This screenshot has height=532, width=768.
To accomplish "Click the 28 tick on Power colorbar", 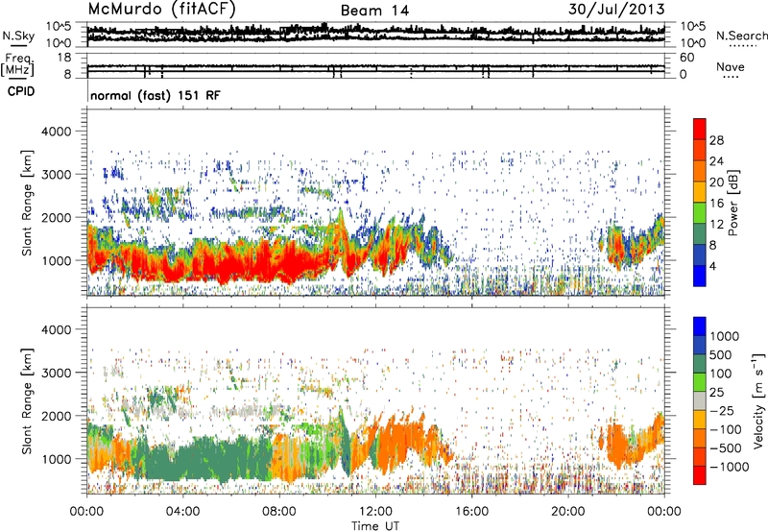I will (x=716, y=140).
